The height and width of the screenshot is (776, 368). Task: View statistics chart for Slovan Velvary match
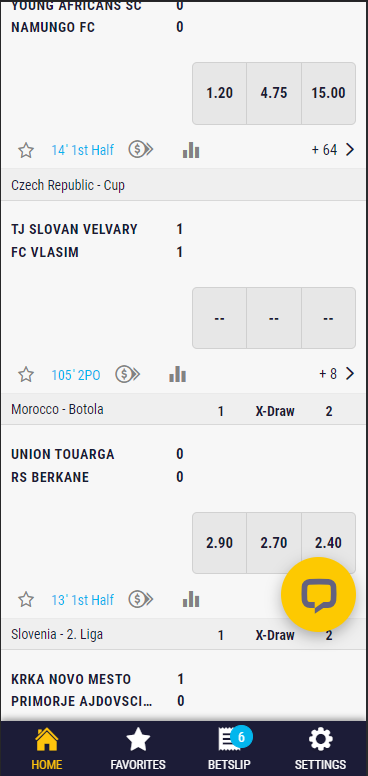click(x=178, y=375)
